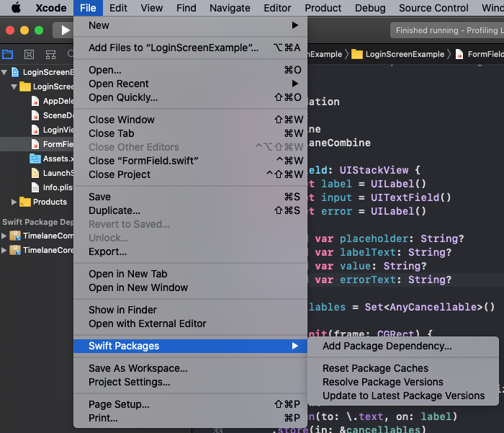
Task: Open the Editor menu
Action: (x=277, y=8)
